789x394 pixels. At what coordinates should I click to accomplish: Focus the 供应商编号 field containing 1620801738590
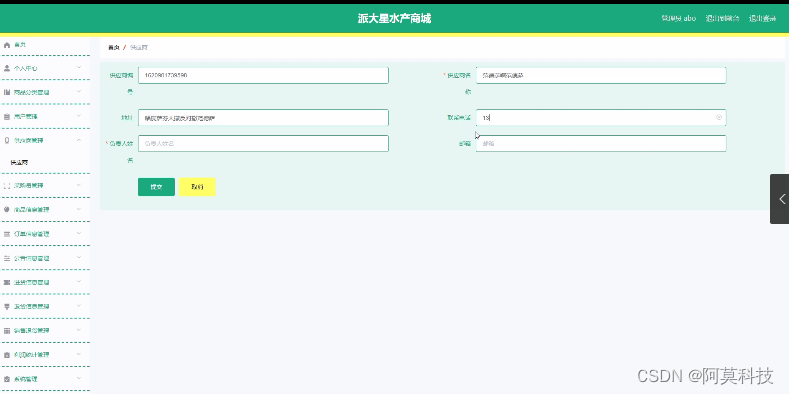(x=263, y=75)
